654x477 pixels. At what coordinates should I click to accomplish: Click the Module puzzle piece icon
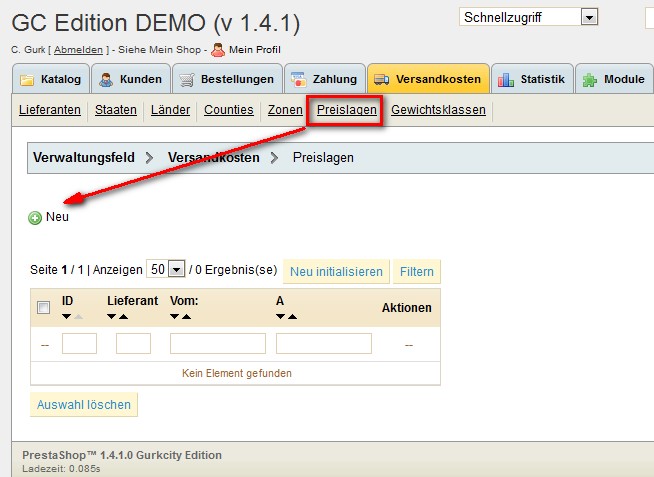590,79
